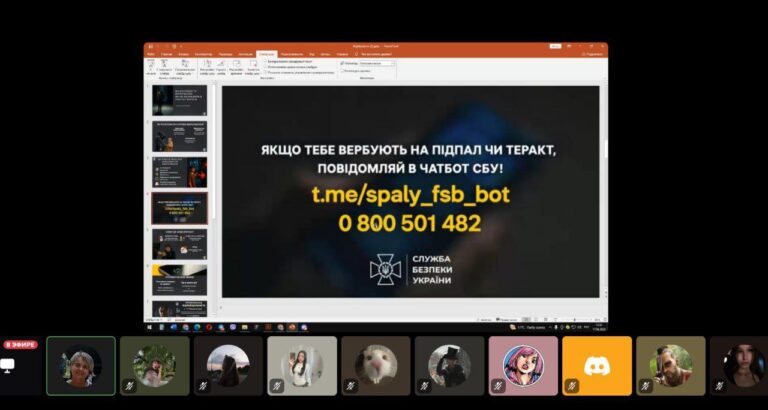This screenshot has width=768, height=410.
Task: Open the Set Up Slide Show icon
Action: (x=207, y=66)
